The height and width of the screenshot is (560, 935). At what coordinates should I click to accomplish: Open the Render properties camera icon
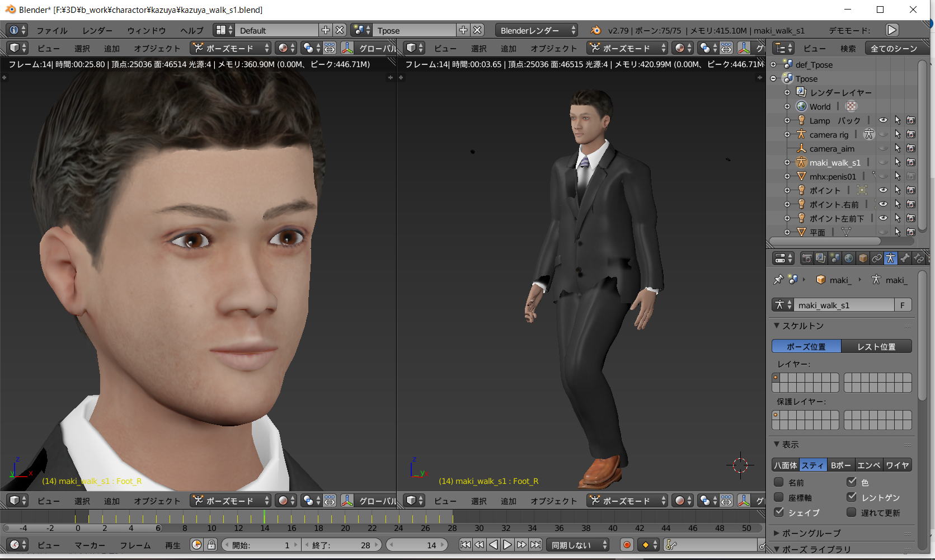[x=806, y=258]
